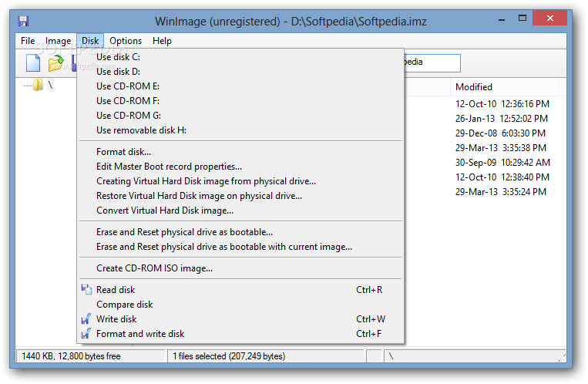
Task: Select Edit Master Boot record properties...
Action: (240, 167)
